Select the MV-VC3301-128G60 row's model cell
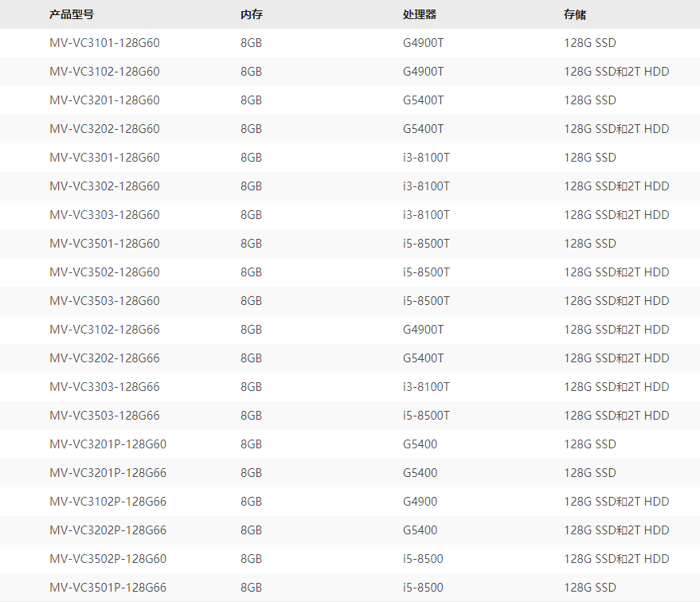The image size is (700, 602). coord(104,158)
